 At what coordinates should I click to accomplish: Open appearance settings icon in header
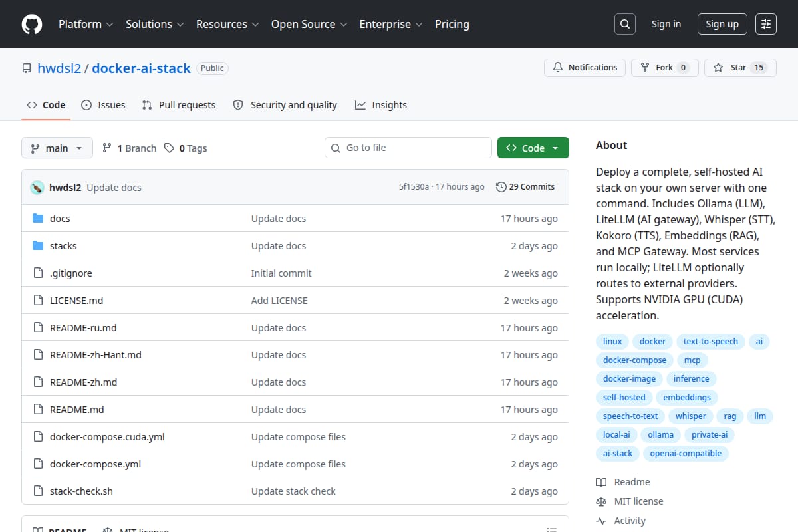766,24
